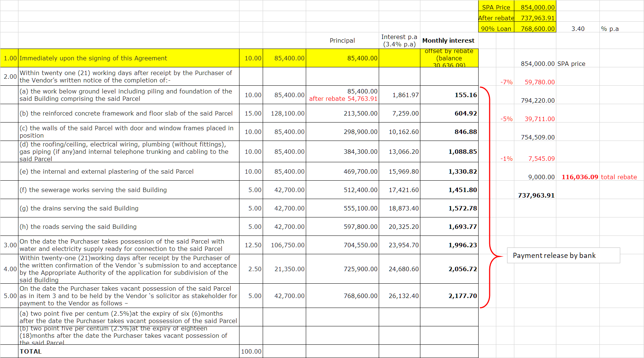Click the 'Payment release by bank' text box
This screenshot has width=644, height=358.
(563, 255)
